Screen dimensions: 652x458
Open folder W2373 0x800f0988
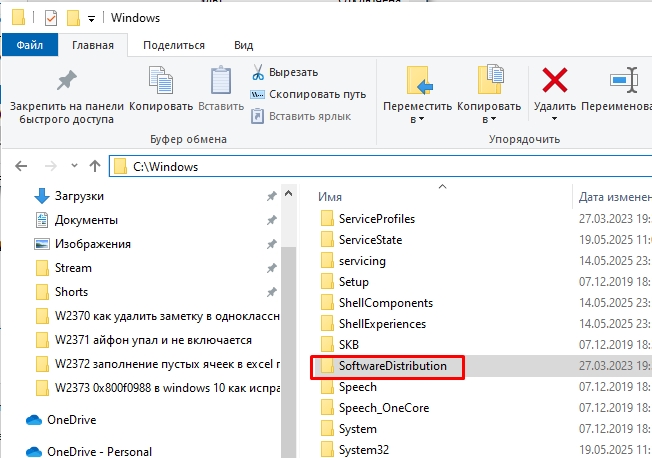pos(157,388)
